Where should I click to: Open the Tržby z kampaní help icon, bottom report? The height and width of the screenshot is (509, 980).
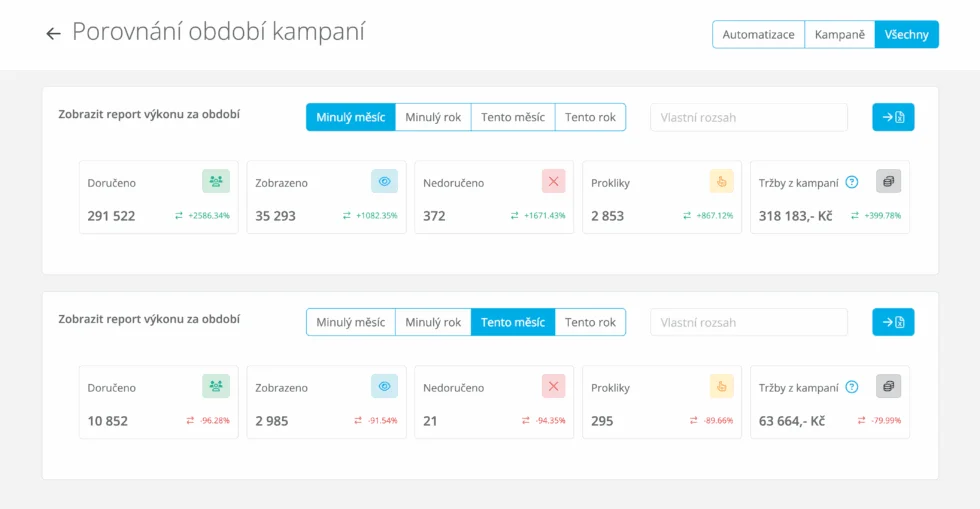851,387
